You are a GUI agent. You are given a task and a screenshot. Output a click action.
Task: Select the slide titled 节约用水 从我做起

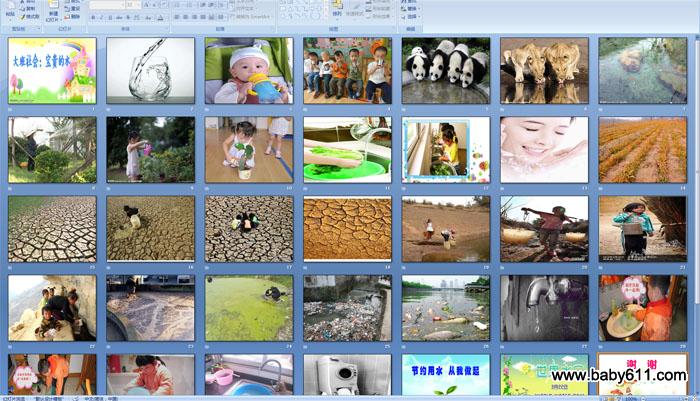(x=446, y=375)
